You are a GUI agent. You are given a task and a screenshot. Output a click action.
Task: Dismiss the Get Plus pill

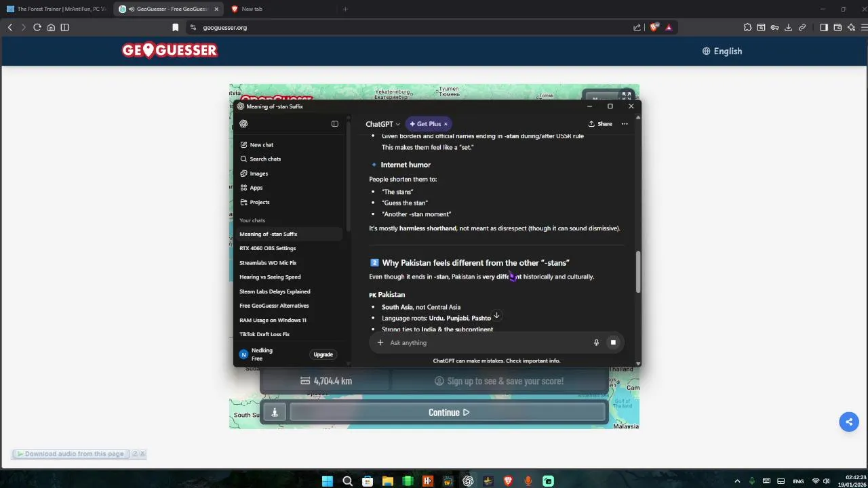[x=446, y=124]
